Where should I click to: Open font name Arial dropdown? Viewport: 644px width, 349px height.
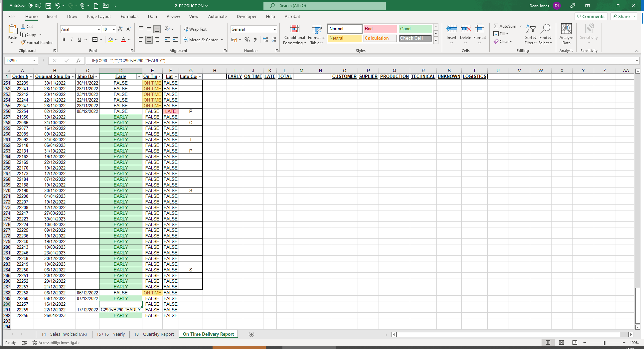coord(99,29)
